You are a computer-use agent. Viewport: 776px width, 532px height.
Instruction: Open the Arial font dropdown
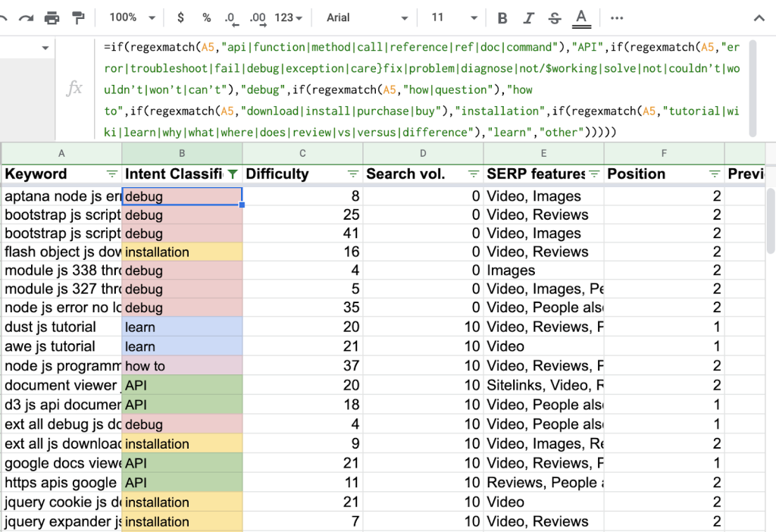[x=368, y=18]
